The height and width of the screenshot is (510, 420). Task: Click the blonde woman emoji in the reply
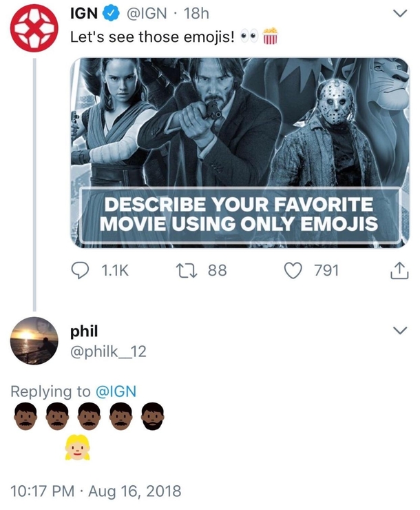tap(77, 447)
